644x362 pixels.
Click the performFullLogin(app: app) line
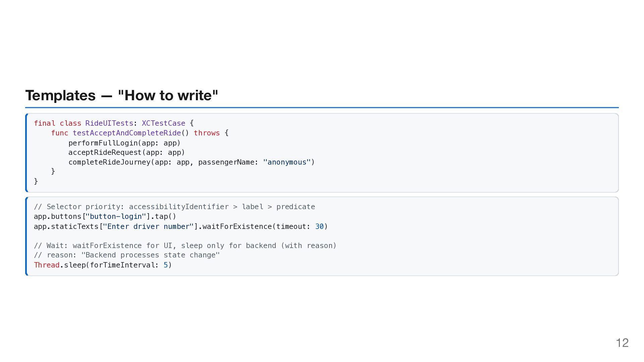click(x=124, y=143)
